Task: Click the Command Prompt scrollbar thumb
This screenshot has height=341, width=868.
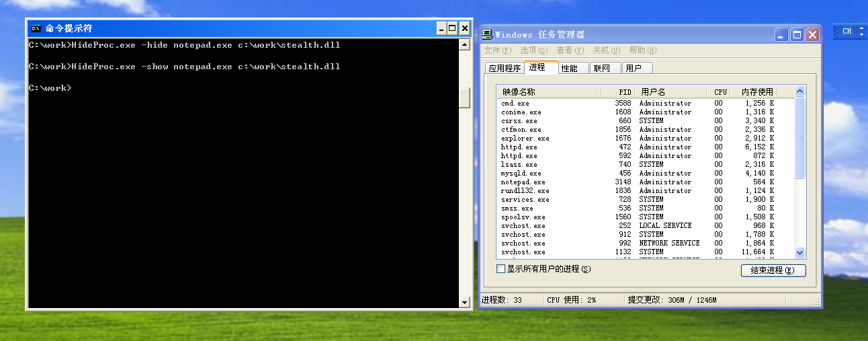Action: [464, 98]
